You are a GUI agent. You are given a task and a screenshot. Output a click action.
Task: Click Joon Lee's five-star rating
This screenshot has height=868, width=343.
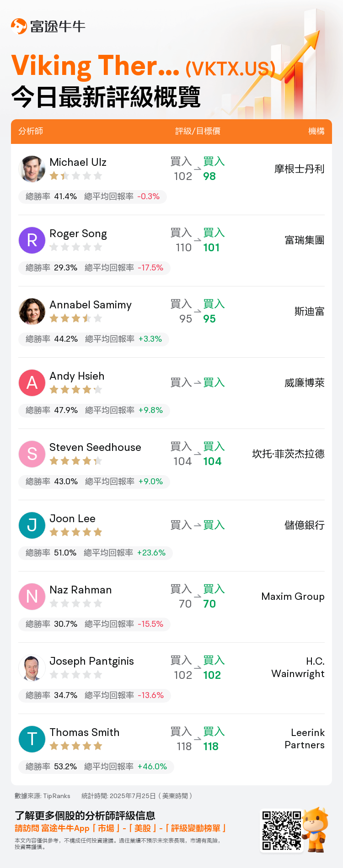pyautogui.click(x=76, y=532)
